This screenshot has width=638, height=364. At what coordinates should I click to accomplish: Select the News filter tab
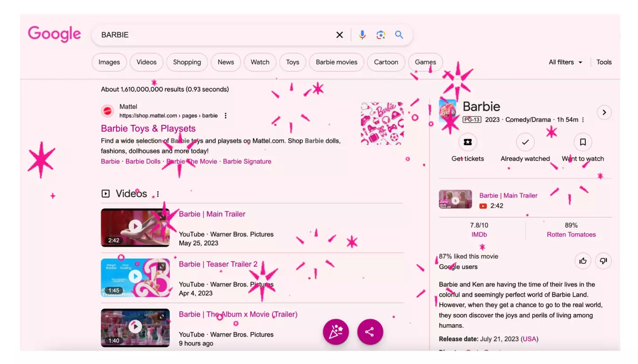coord(226,62)
